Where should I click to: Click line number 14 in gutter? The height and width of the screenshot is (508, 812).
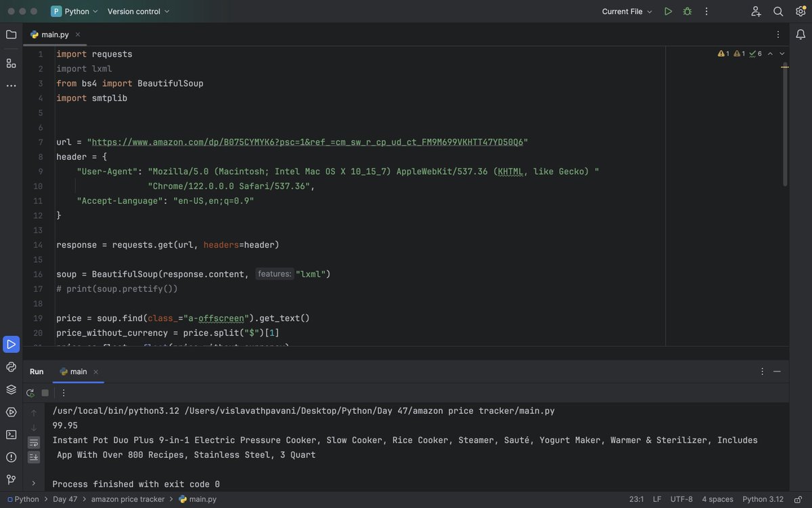[x=38, y=245]
